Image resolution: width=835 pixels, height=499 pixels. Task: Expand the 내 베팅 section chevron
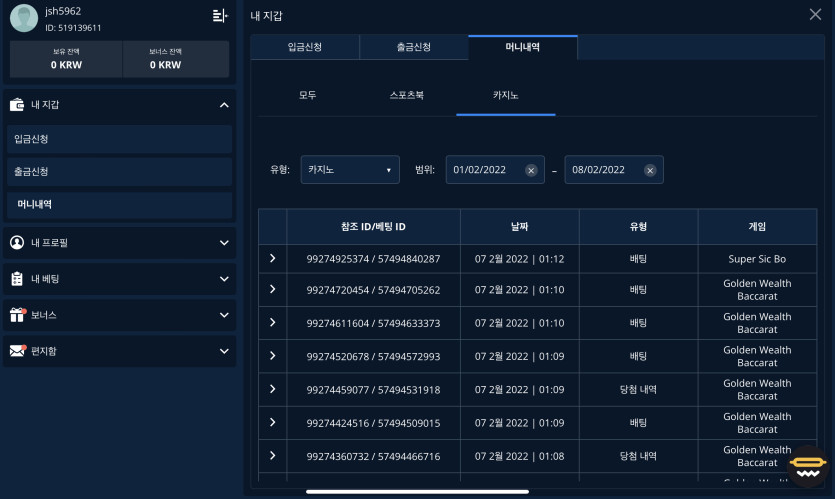pos(224,279)
